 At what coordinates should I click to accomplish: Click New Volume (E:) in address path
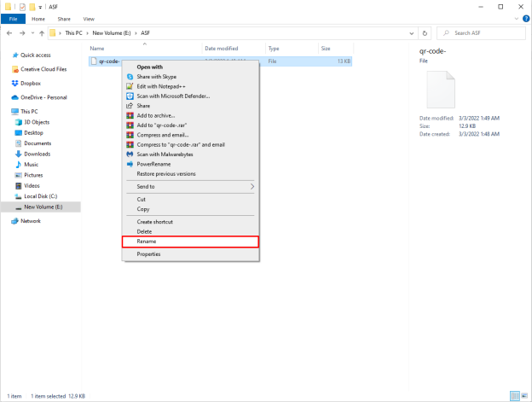pyautogui.click(x=112, y=33)
